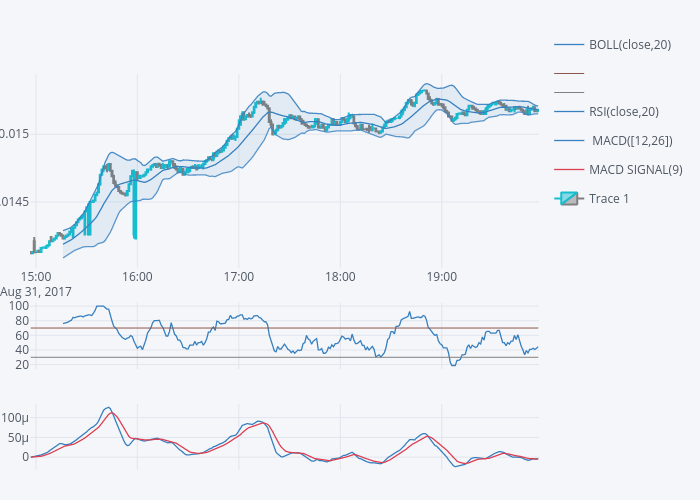Viewport: 700px width, 500px height.
Task: Click the candlestick icon beside Trace 1
Action: [x=569, y=198]
